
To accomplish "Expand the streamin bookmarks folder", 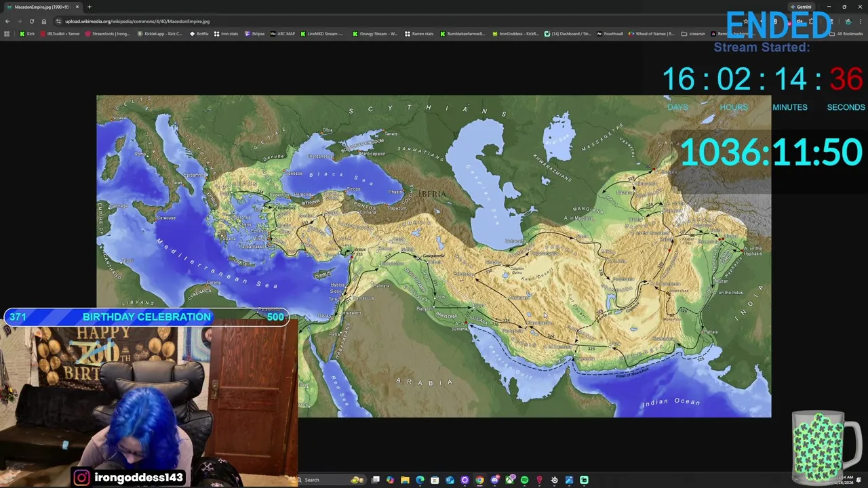I will pos(694,34).
